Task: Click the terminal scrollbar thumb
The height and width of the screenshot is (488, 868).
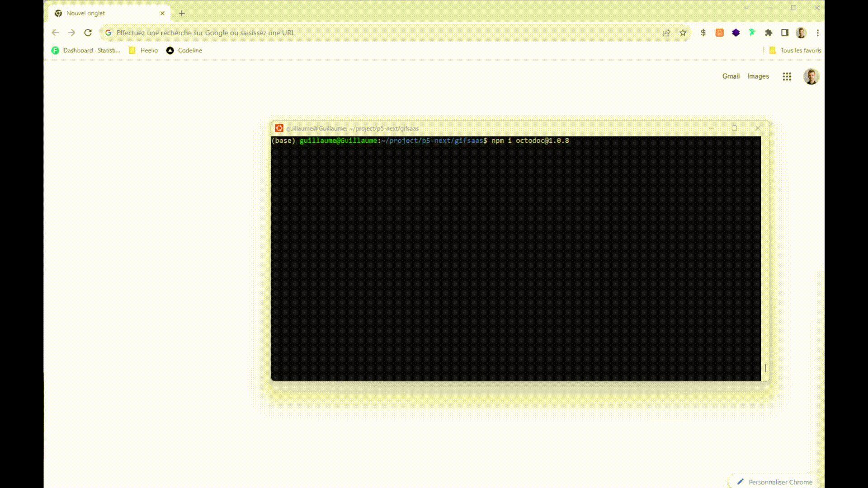Action: 765,368
